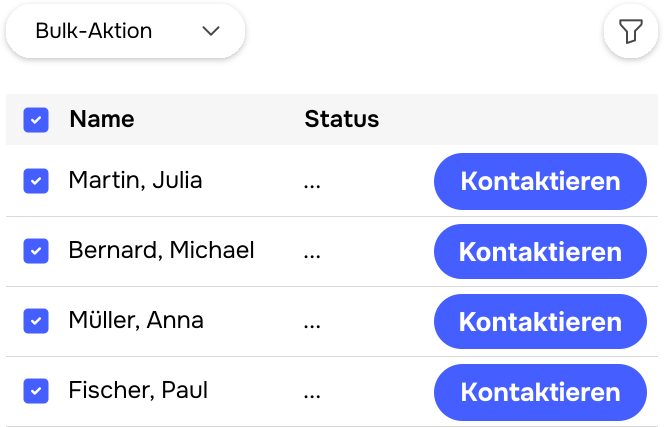Open the filter funnel icon

click(630, 32)
